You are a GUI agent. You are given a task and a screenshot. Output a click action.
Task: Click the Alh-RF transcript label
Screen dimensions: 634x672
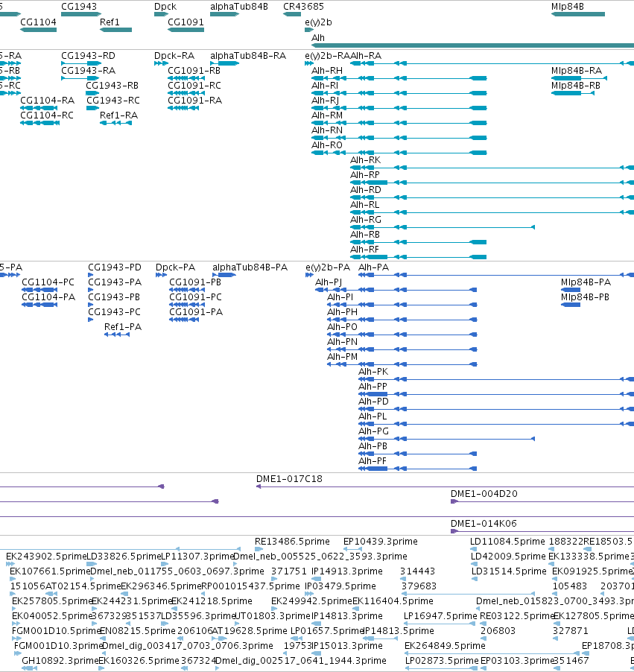364,250
